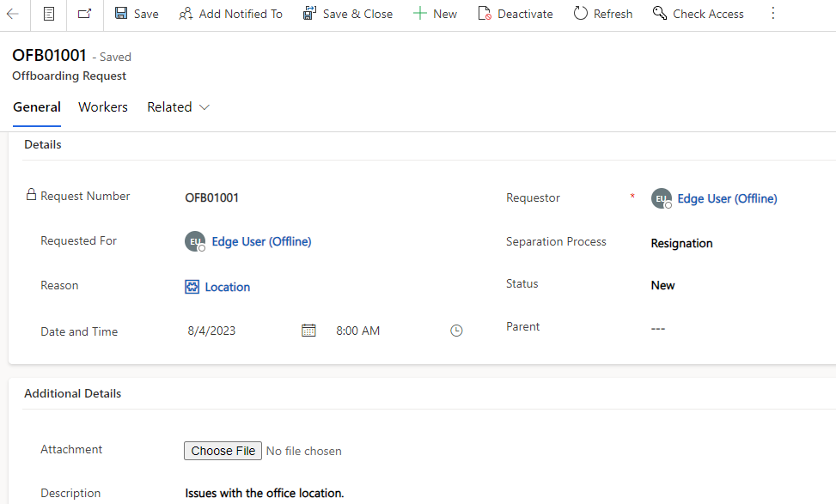Image resolution: width=836 pixels, height=504 pixels.
Task: Open the record set form icon
Action: 49,14
